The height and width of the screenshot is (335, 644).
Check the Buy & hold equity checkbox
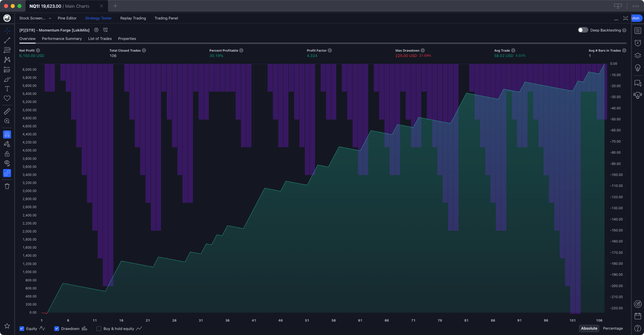click(x=99, y=329)
